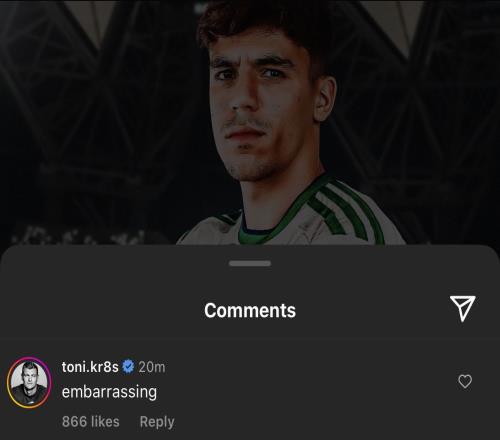Open toni.kr8s profile picture story
Screen dimensions: 500x440
click(x=29, y=383)
